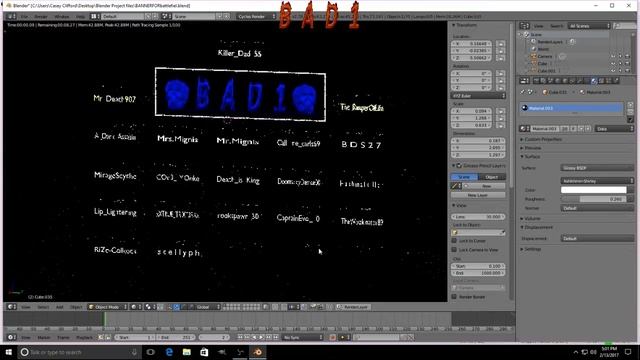The image size is (640, 360).
Task: Click the material sphere icon next to Material.003 field
Action: tap(524, 129)
